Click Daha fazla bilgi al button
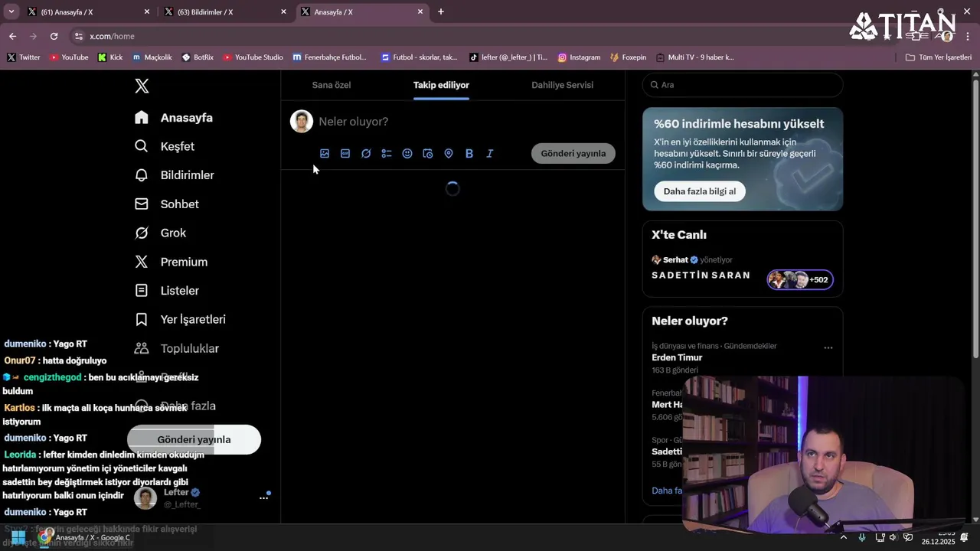Image resolution: width=980 pixels, height=551 pixels. tap(700, 191)
